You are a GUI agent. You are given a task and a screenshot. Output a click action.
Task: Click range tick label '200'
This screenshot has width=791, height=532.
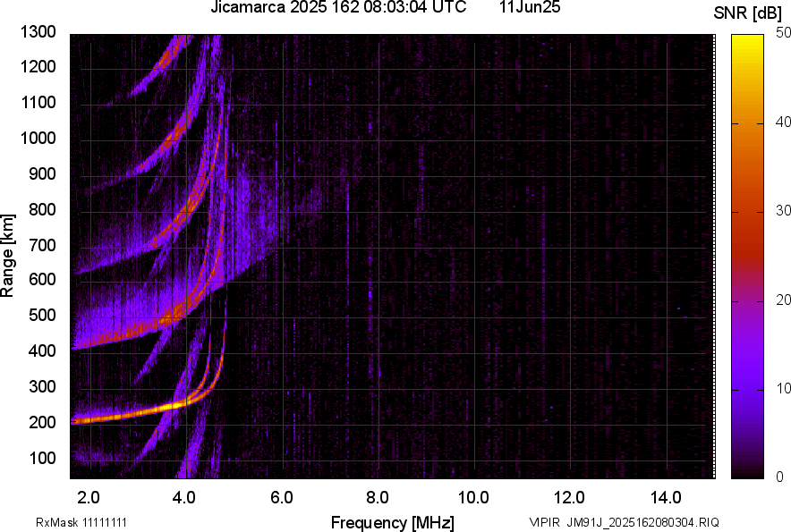(42, 422)
